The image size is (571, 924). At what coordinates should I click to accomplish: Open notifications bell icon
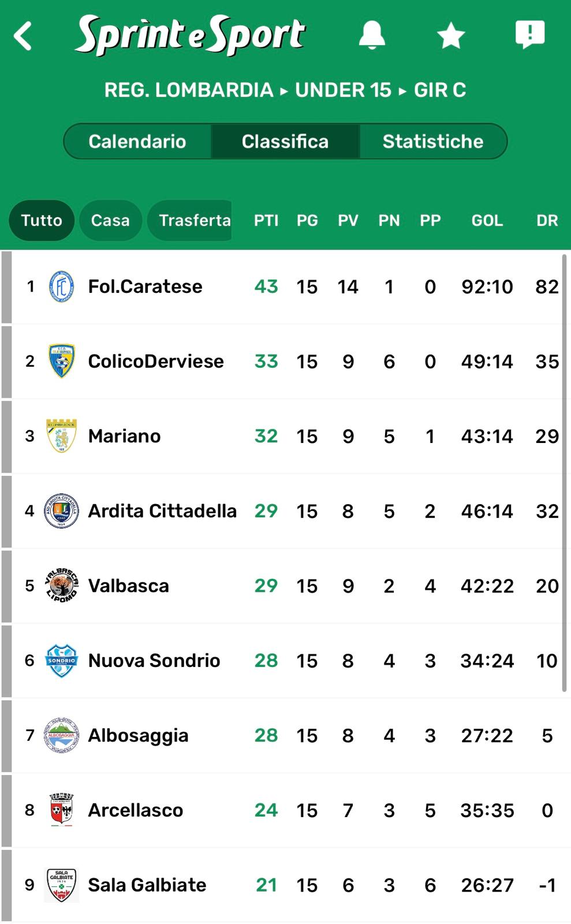point(372,35)
